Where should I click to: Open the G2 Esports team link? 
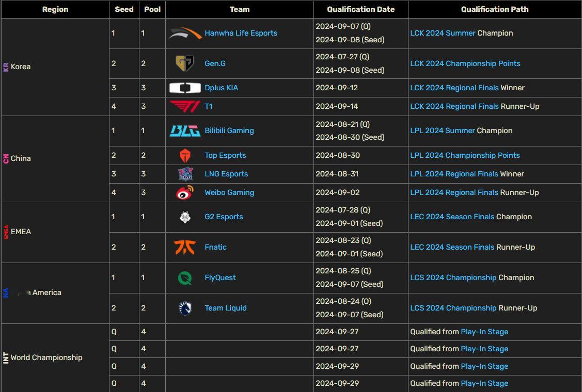(224, 217)
